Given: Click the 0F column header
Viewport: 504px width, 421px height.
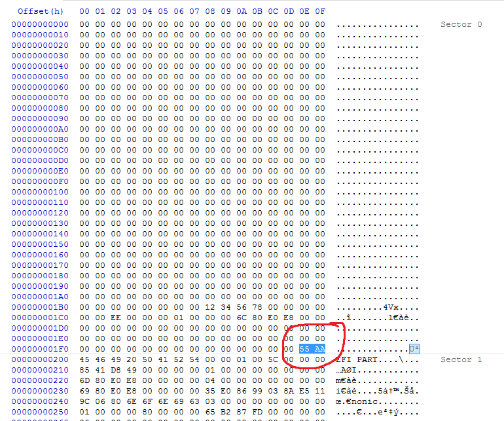Looking at the screenshot, I should pos(319,11).
